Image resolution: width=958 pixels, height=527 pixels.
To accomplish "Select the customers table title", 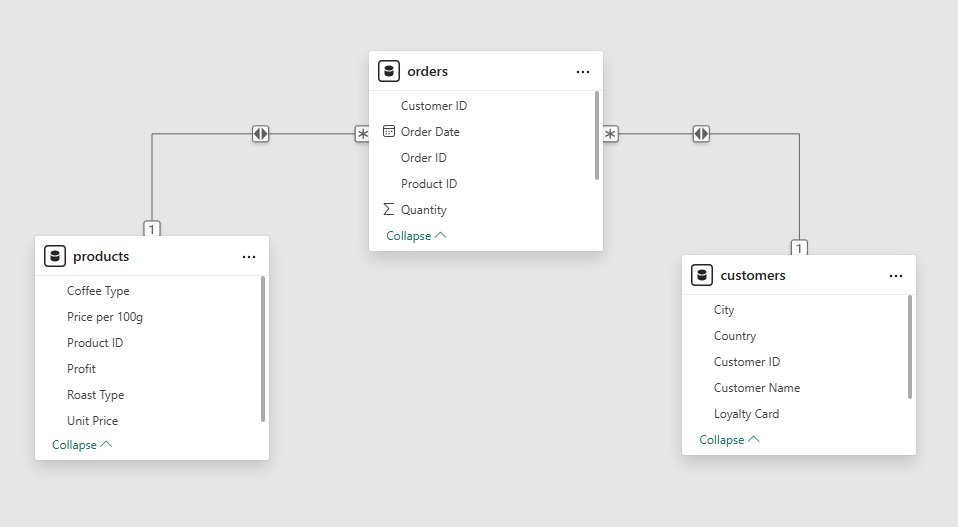I will (753, 275).
